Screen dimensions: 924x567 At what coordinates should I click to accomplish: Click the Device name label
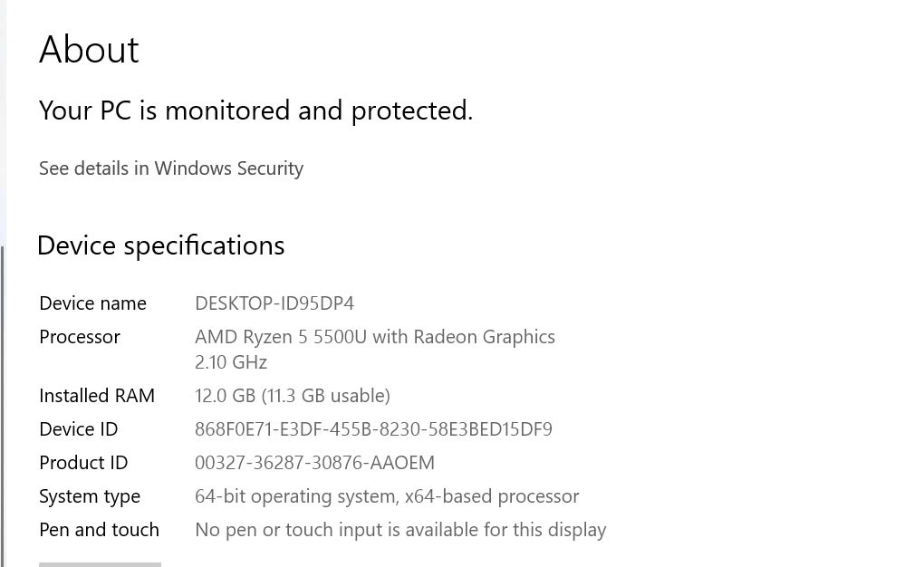tap(92, 303)
